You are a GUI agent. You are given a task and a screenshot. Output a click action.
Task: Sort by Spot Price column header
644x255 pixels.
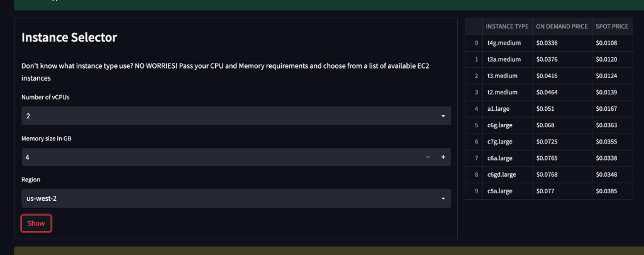point(611,26)
